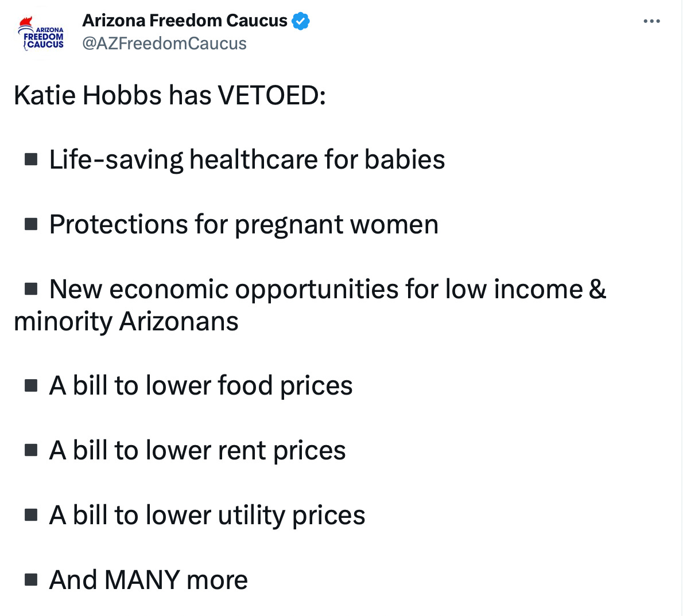Open the three-dot more options menu
This screenshot has width=683, height=616.
click(x=651, y=22)
